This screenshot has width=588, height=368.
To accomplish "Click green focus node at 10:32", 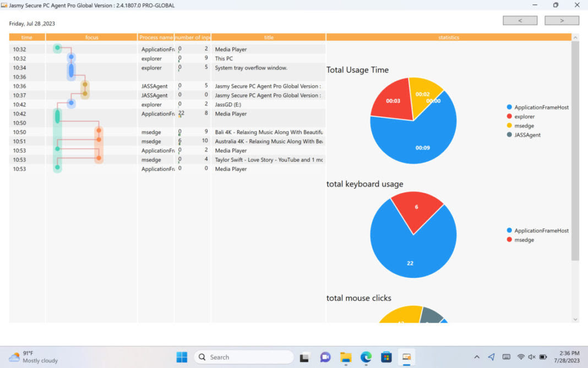I will [57, 47].
